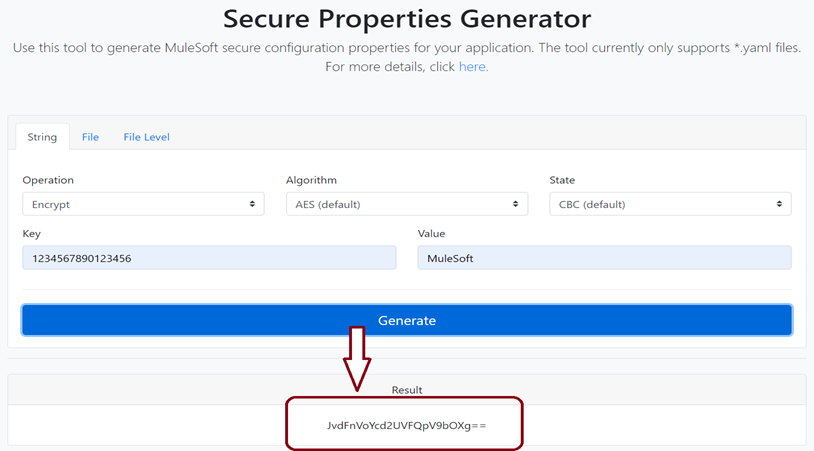Click the encrypted result string JvdFnVoYcd2UVFQpV9bOXg==
The width and height of the screenshot is (814, 451).
point(406,425)
